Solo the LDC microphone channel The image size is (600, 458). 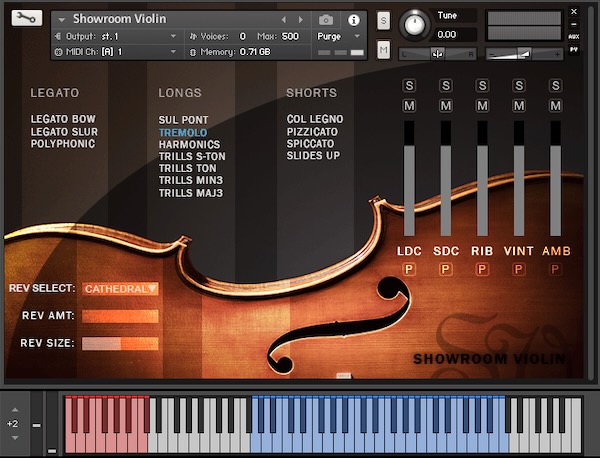409,85
